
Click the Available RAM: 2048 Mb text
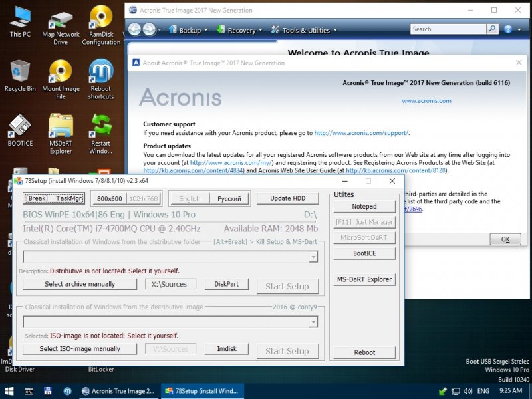271,229
